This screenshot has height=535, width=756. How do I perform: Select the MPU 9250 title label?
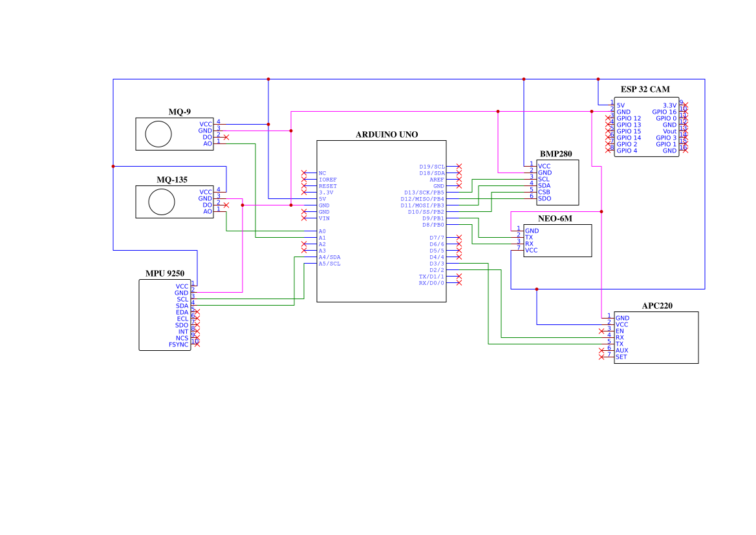[x=165, y=273]
